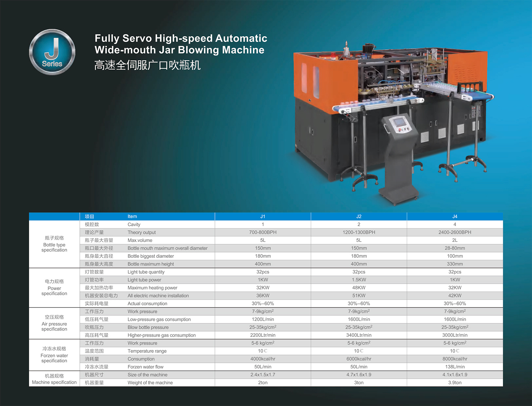Click the 'Item' column header

click(132, 216)
